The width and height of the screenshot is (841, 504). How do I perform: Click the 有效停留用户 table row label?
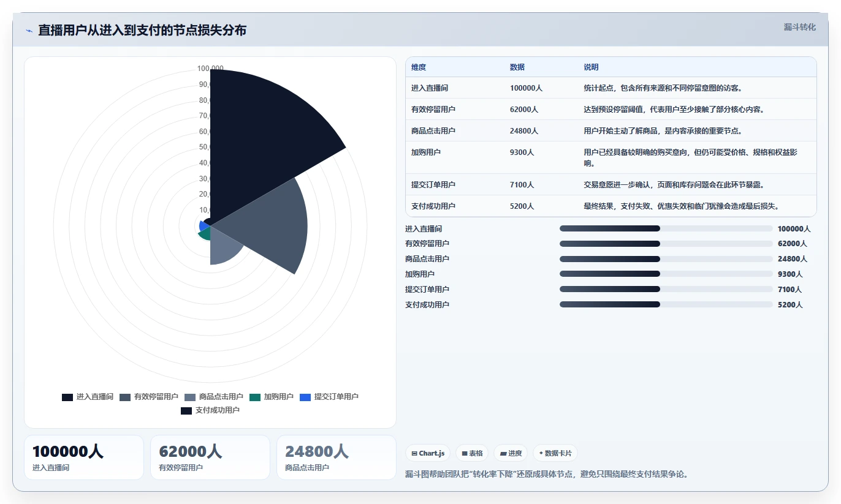pos(433,110)
